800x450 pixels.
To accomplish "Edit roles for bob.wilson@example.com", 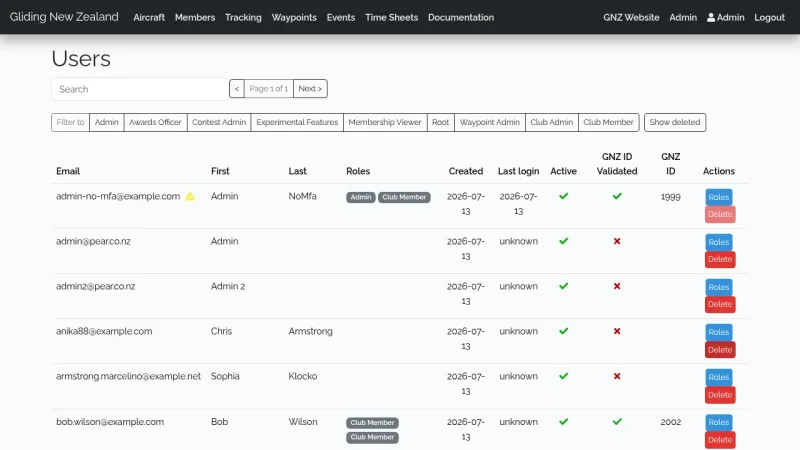I will [x=719, y=422].
